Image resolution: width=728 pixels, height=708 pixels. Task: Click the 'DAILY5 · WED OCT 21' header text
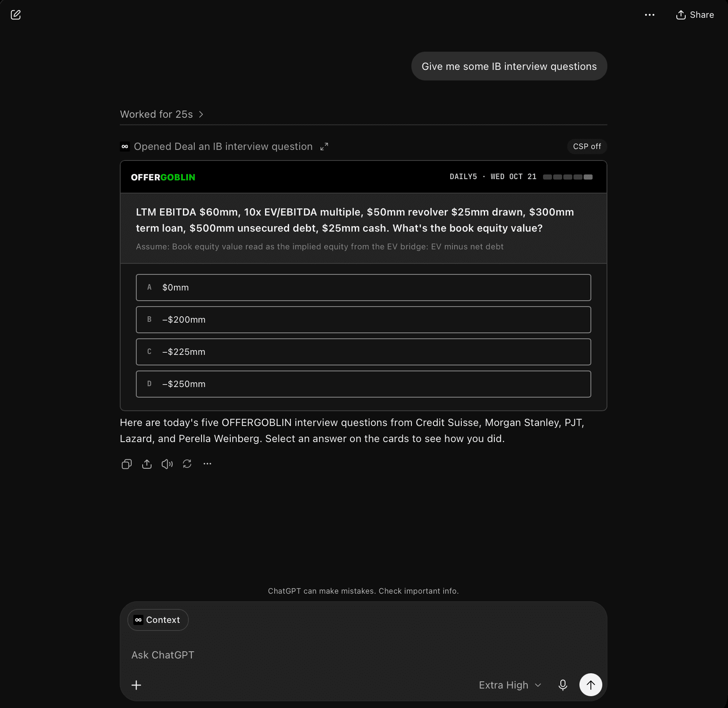click(493, 177)
